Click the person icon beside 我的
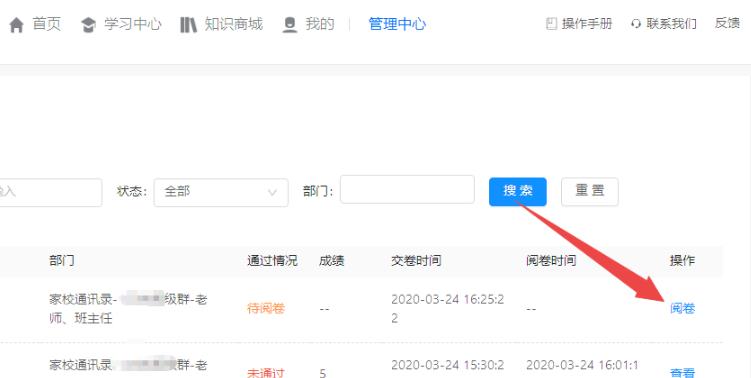The image size is (751, 378). (x=290, y=24)
